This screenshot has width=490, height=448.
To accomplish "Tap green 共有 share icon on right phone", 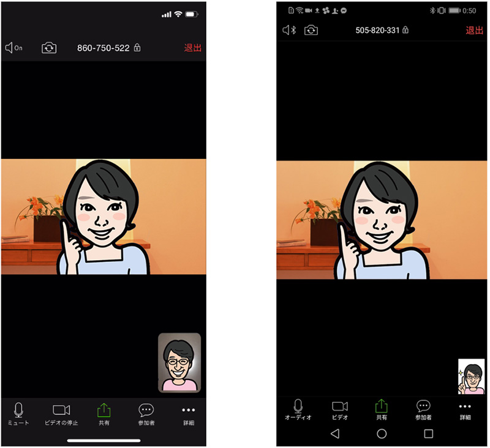I will (x=382, y=409).
